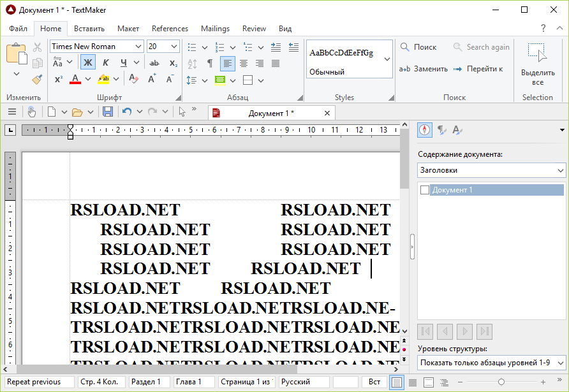Save document with floppy disk icon
The width and height of the screenshot is (569, 392).
(108, 112)
